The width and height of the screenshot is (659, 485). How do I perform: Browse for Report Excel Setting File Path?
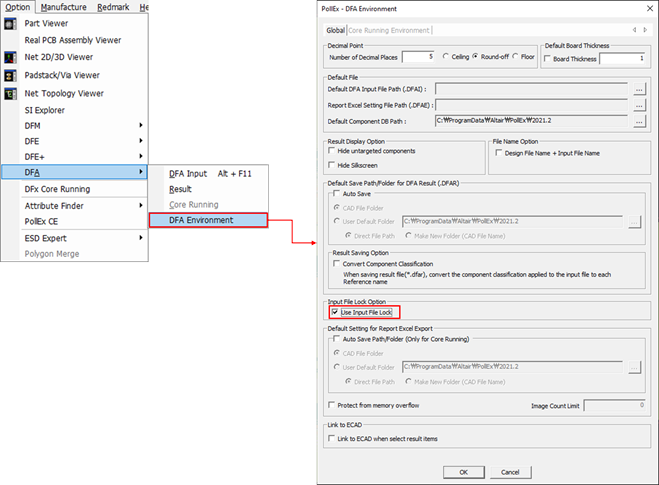[x=639, y=105]
